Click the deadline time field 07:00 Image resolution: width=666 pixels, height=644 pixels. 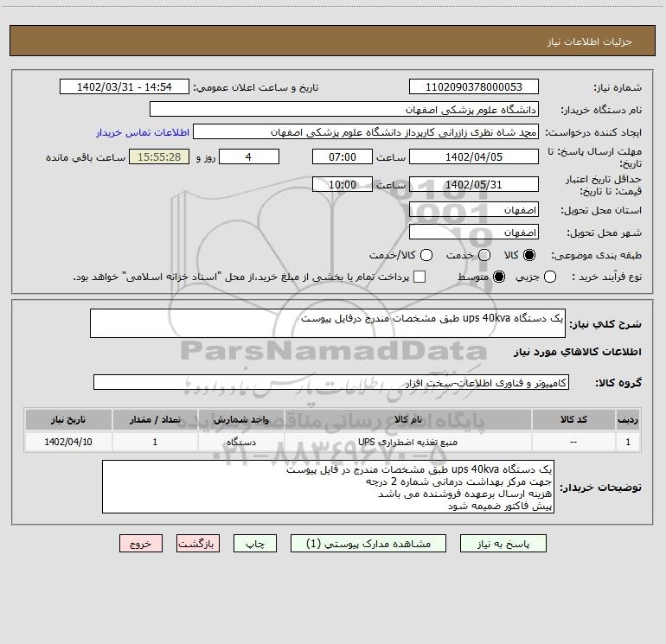pyautogui.click(x=343, y=157)
